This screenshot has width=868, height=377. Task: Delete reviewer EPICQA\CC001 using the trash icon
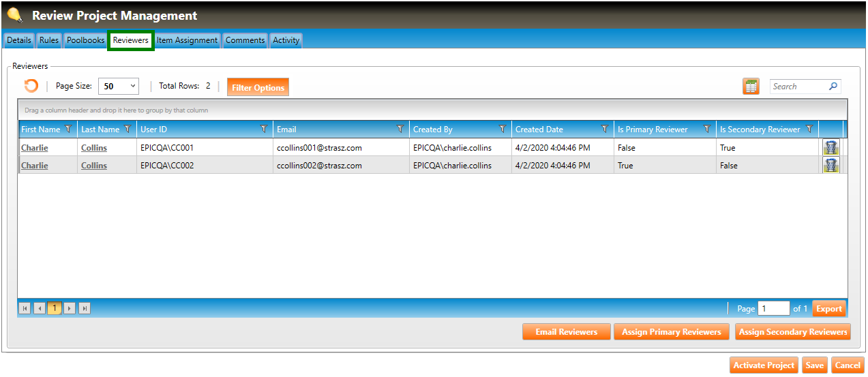coord(830,147)
